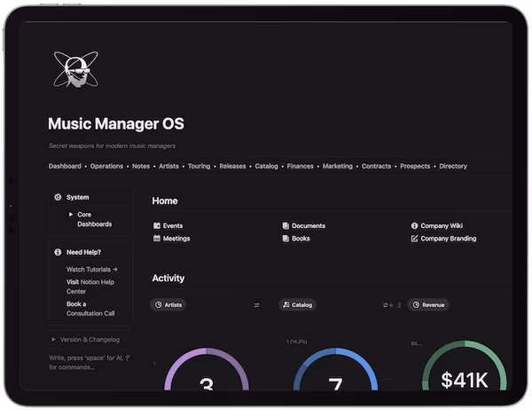Open the Contracts navigation link
The image size is (532, 410).
click(x=376, y=166)
